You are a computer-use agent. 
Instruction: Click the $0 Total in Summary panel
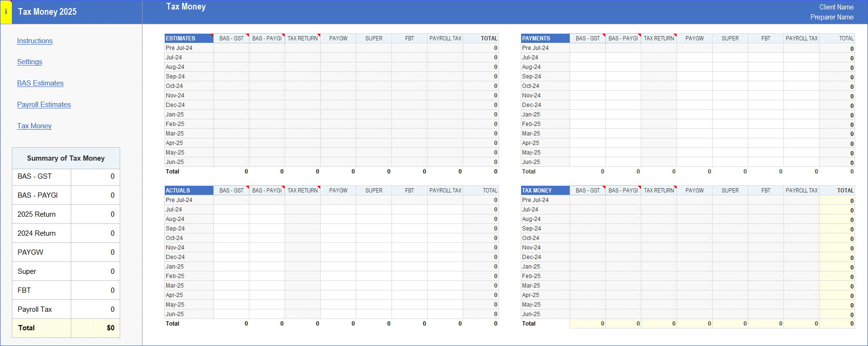(95, 328)
